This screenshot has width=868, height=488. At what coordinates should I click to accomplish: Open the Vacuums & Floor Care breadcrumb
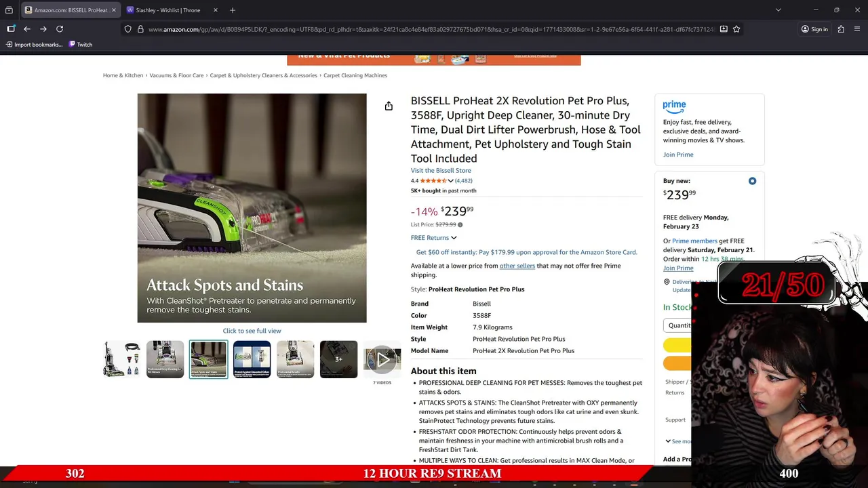click(x=176, y=75)
